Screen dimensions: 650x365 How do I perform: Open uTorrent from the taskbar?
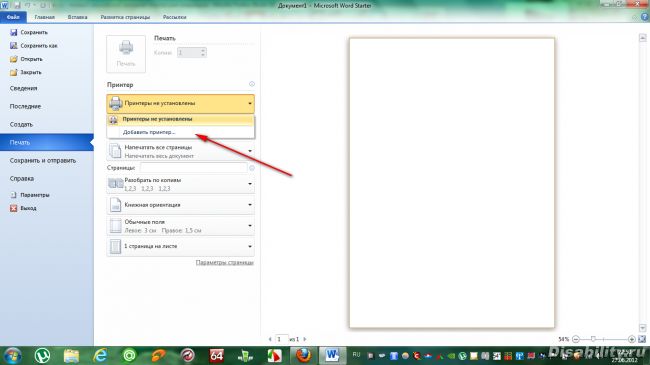[42, 355]
